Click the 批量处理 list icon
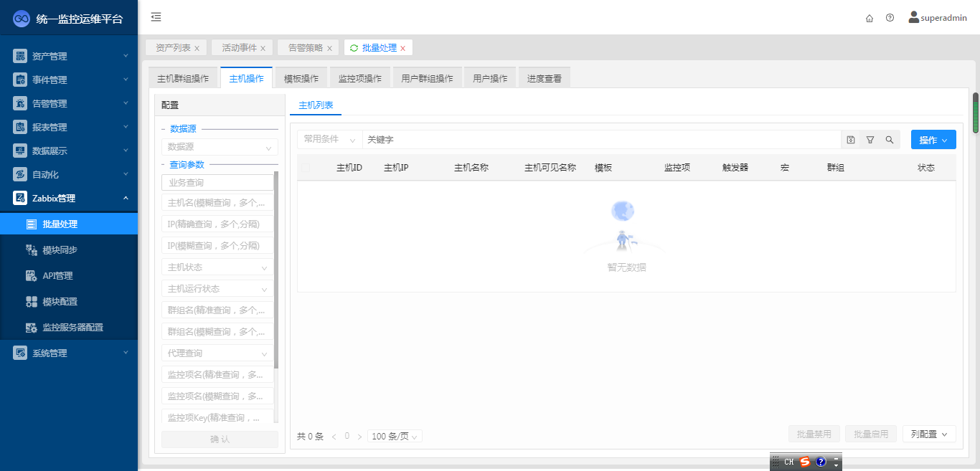The image size is (980, 471). point(32,224)
